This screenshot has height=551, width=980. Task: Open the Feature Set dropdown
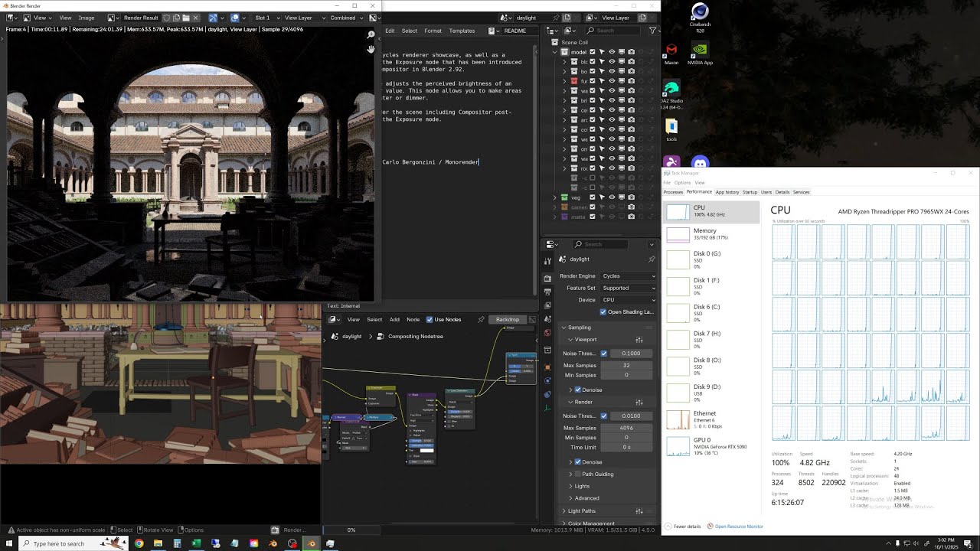click(628, 289)
